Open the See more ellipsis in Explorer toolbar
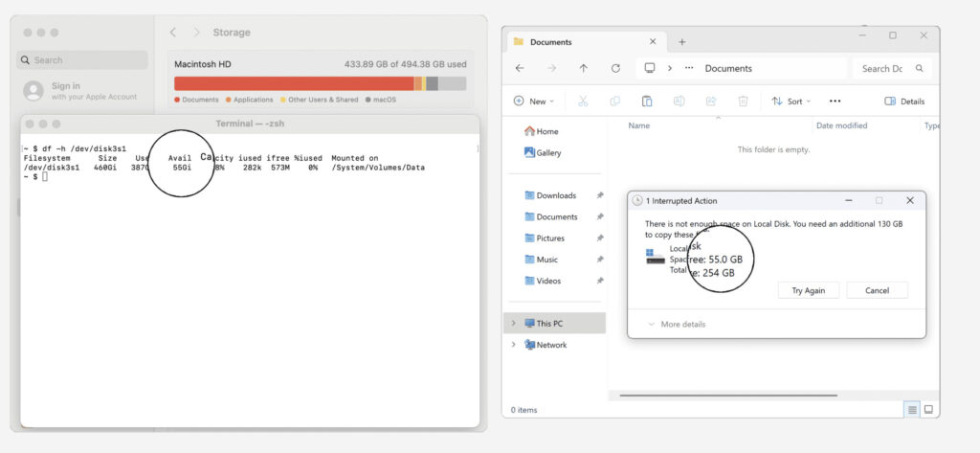The image size is (980, 453). (x=835, y=102)
